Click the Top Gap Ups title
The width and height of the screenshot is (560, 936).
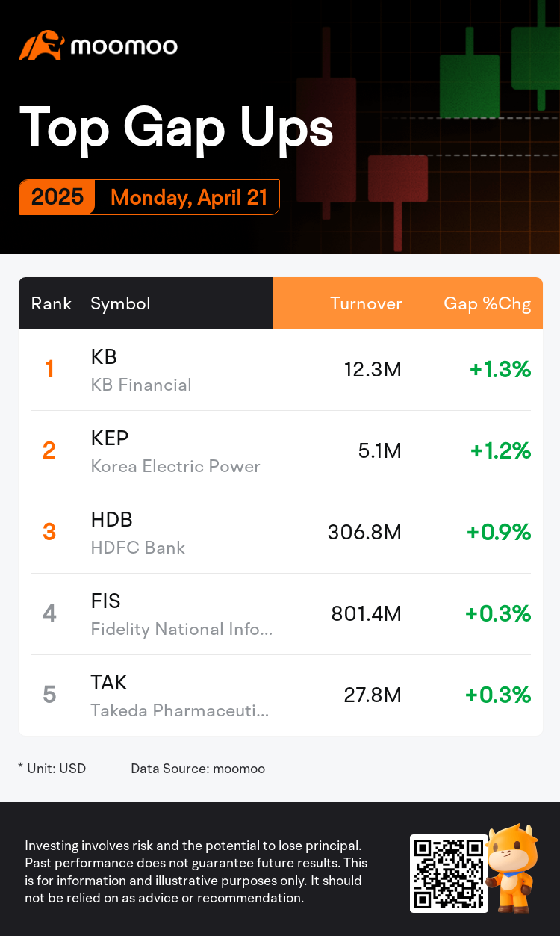point(176,127)
